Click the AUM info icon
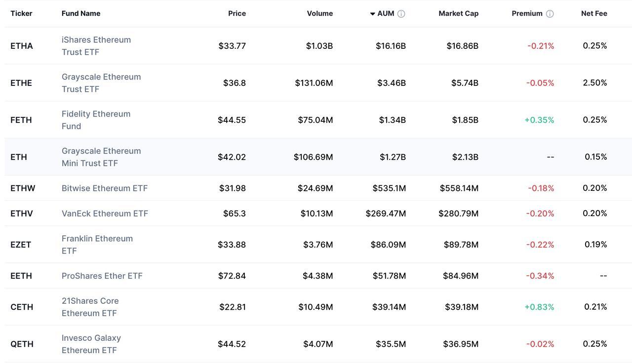 coord(401,14)
